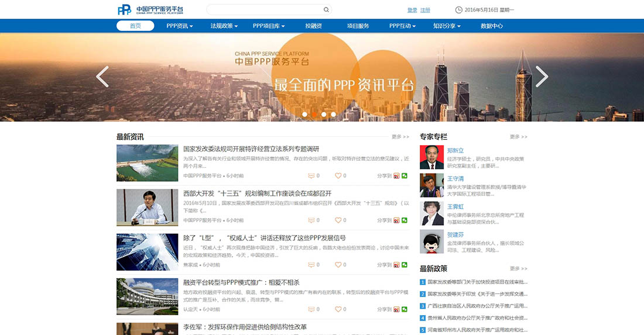
Task: Open the 数据中心 menu item
Action: [x=492, y=26]
